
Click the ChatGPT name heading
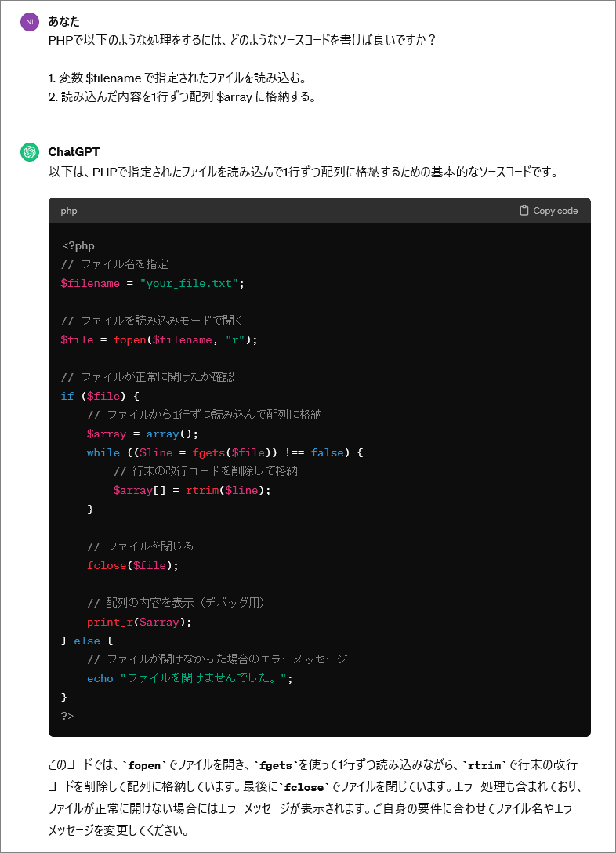coord(74,152)
